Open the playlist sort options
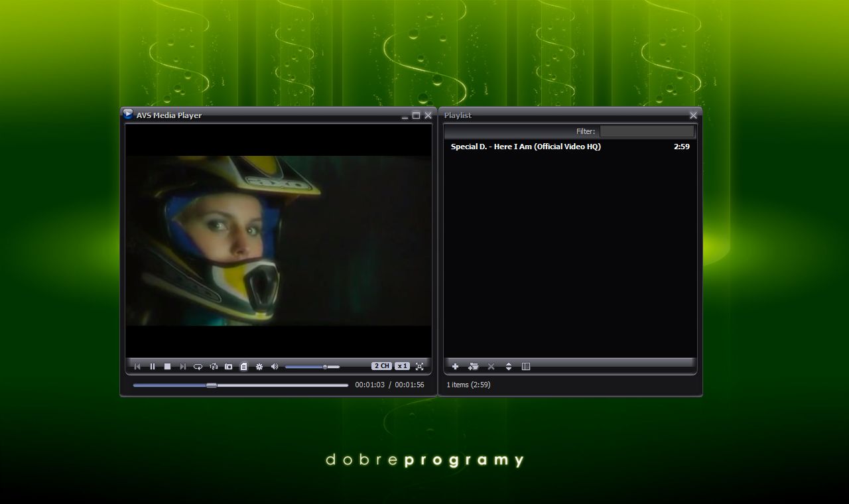849x504 pixels. [509, 366]
